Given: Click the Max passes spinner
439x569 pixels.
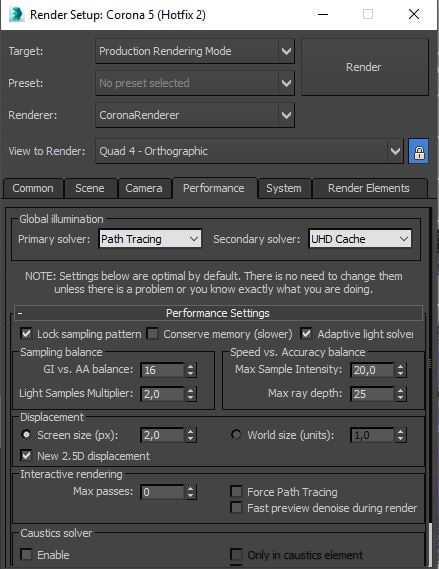Looking at the screenshot, I should (190, 492).
